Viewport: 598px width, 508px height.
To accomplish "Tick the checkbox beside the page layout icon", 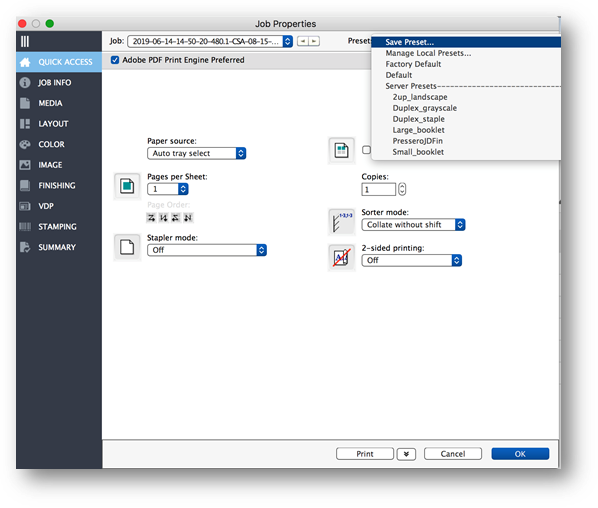I will [366, 150].
